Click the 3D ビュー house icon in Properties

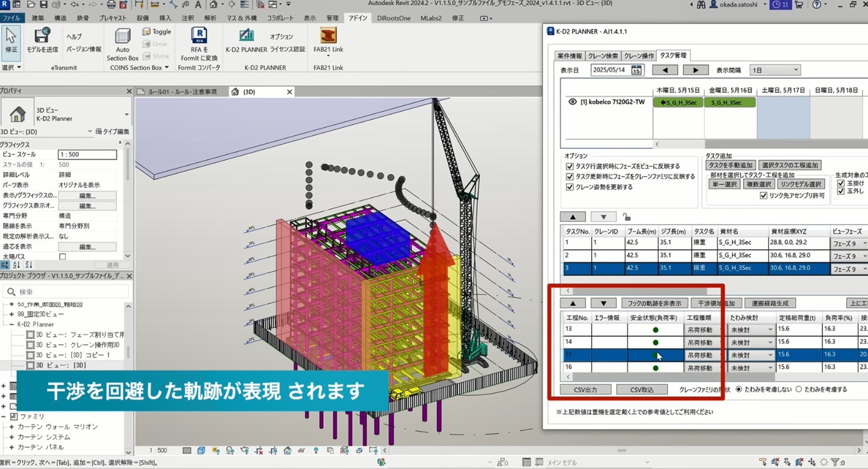[x=17, y=113]
